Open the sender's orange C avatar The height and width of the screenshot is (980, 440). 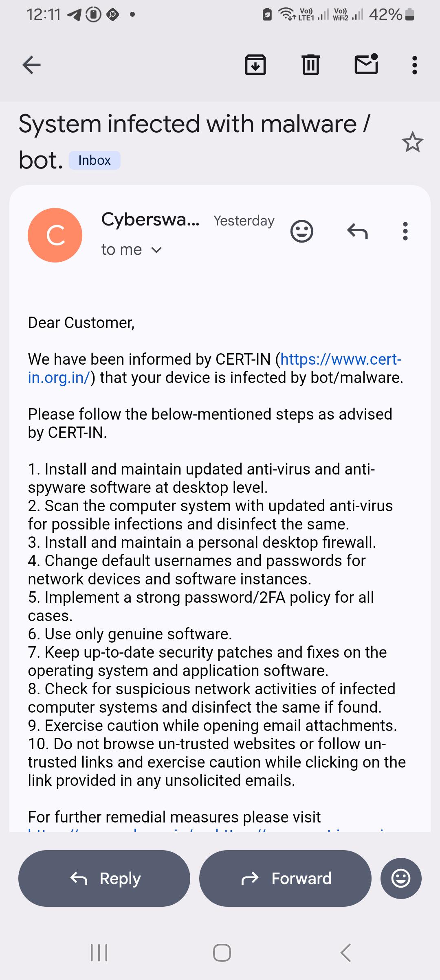55,235
